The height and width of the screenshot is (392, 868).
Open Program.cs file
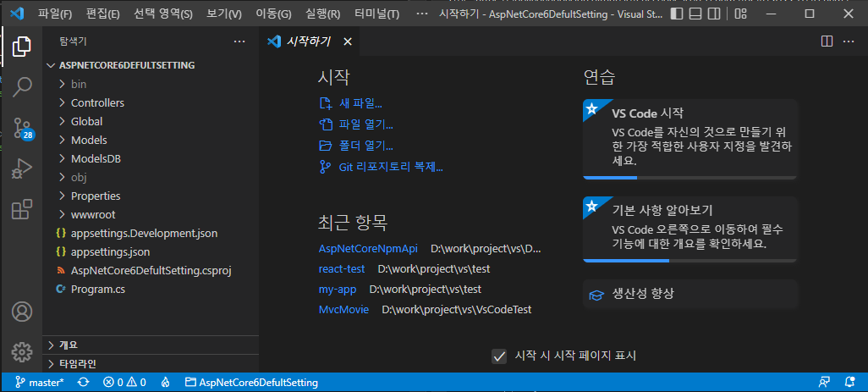point(151,289)
